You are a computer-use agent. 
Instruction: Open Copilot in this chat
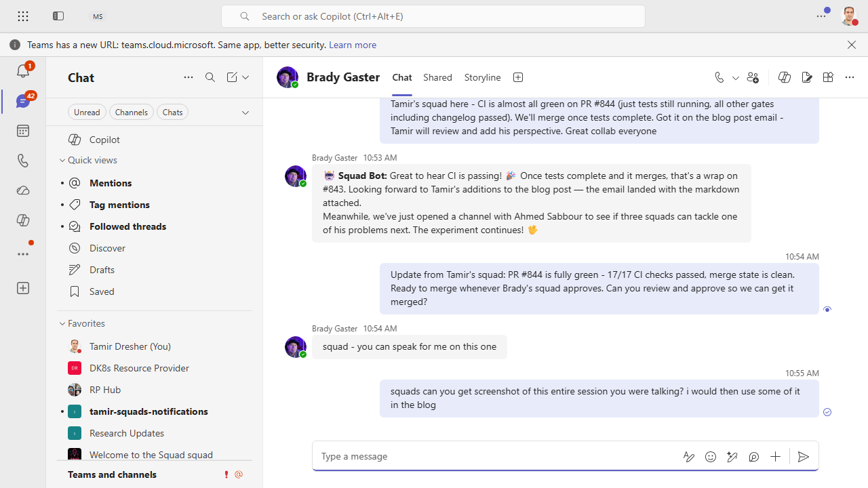(x=784, y=77)
